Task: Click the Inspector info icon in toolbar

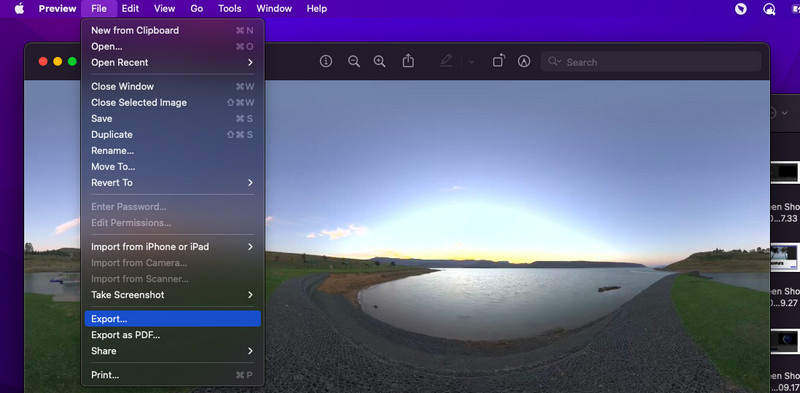Action: pos(326,62)
